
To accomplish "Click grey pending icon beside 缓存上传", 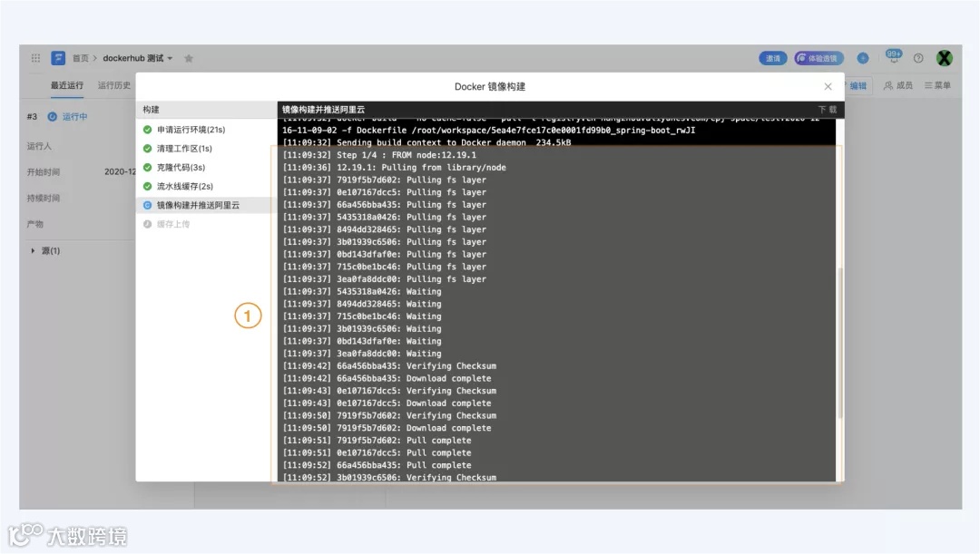I will coord(148,224).
